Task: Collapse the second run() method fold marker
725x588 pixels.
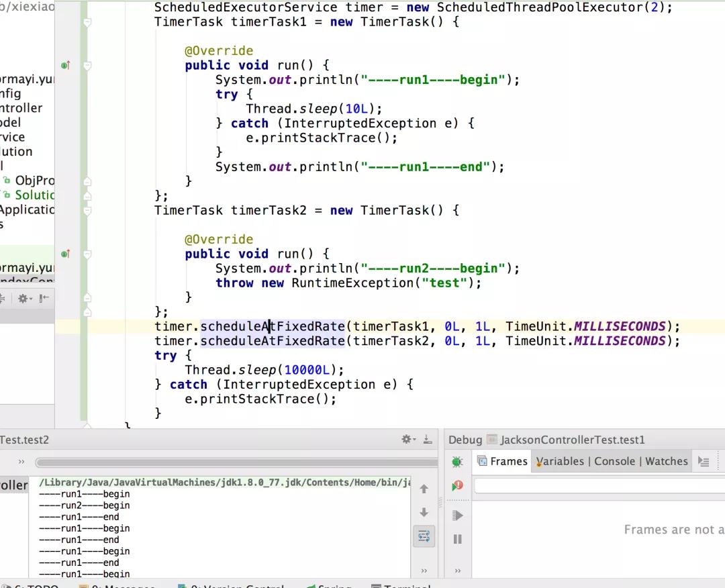Action: (87, 254)
